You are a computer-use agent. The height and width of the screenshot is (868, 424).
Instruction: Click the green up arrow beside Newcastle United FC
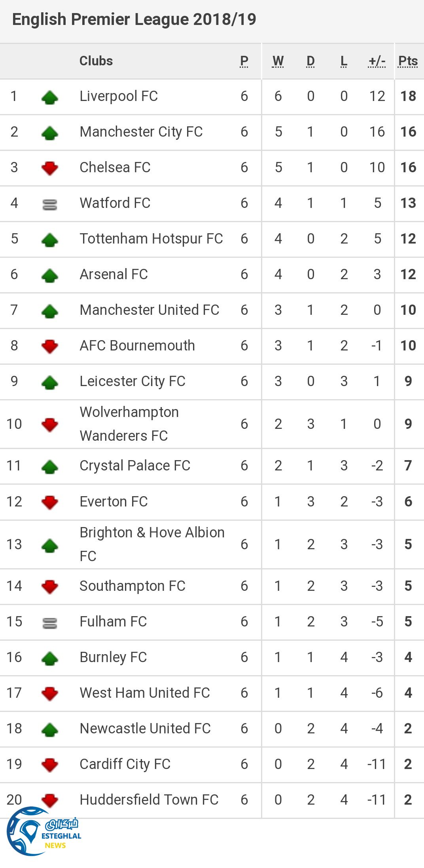pos(50,729)
